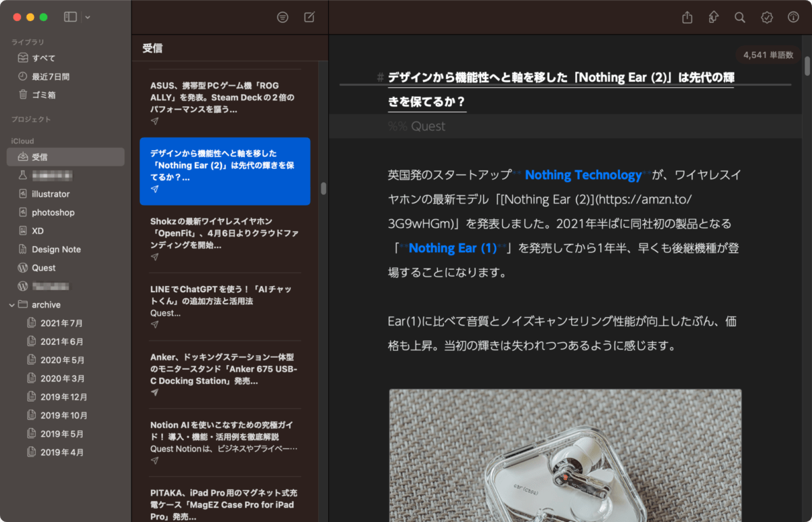Toggle the sidebar visibility button

coord(70,17)
